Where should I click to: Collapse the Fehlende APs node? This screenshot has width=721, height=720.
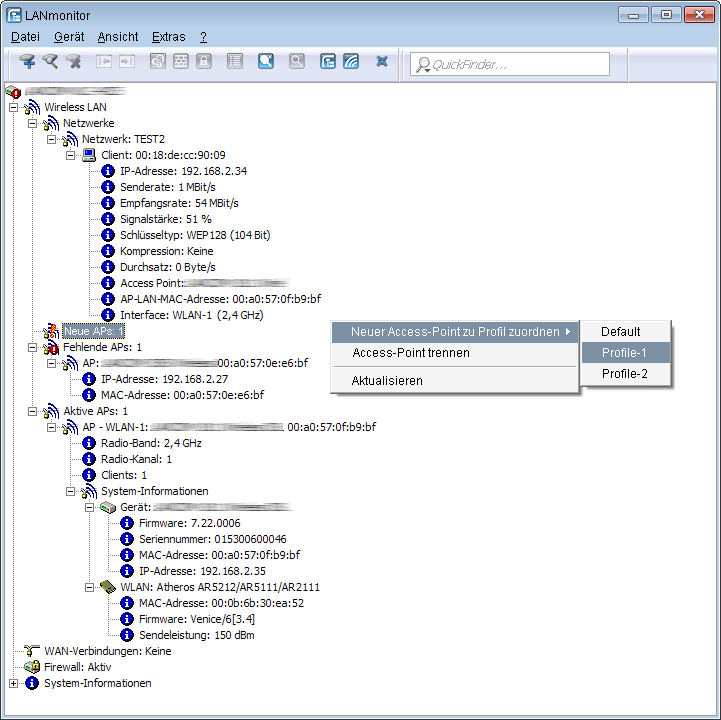[x=32, y=347]
